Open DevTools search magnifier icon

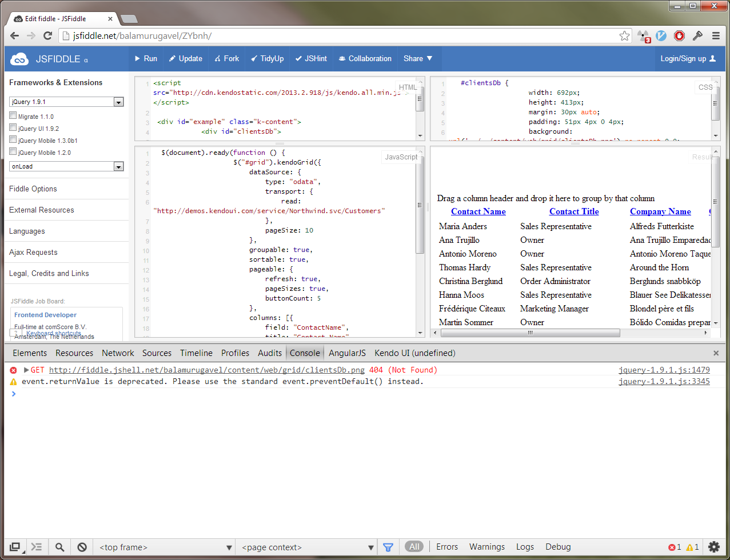click(x=59, y=547)
